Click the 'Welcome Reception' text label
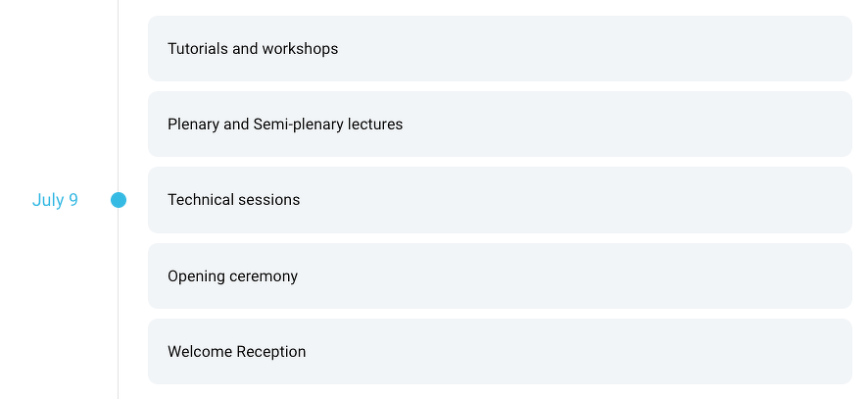The image size is (868, 399). tap(236, 352)
